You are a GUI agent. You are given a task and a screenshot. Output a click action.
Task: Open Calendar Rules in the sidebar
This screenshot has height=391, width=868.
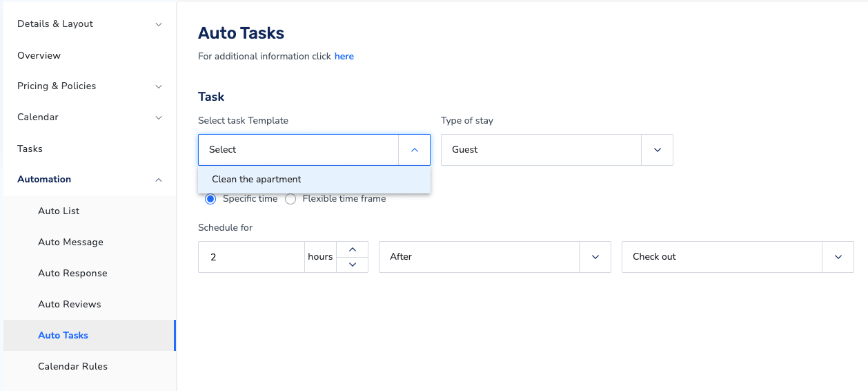coord(72,367)
